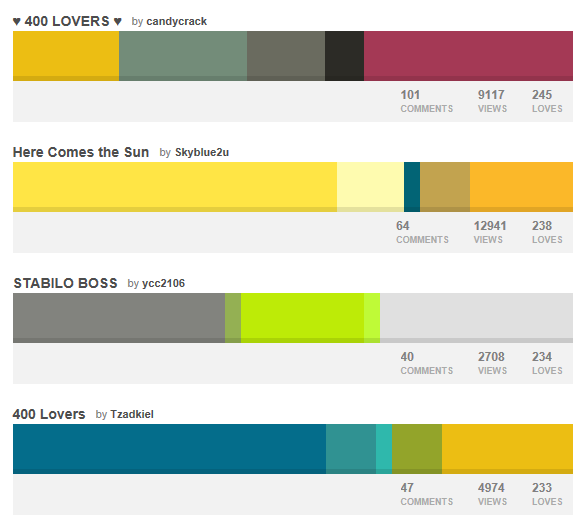The image size is (586, 523).
Task: Click bright turquoise swatch in Tzadkiel's palette
Action: click(384, 449)
